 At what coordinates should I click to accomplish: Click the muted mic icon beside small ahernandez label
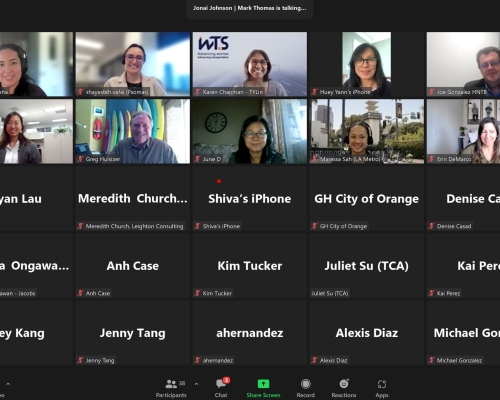[197, 360]
